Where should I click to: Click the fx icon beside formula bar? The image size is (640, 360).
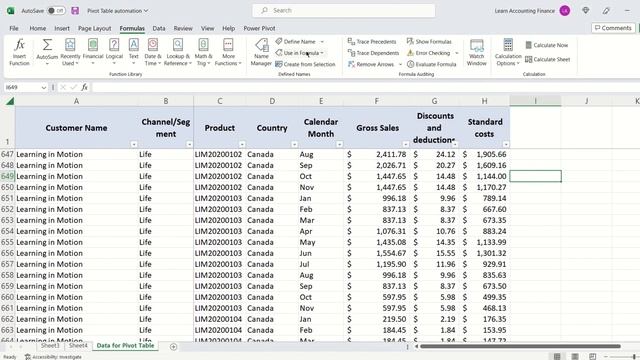pyautogui.click(x=84, y=87)
